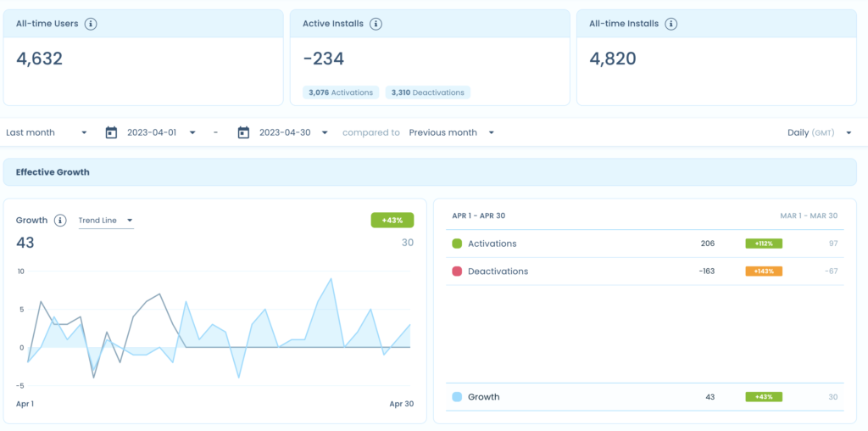Click the +143% Deactivations badge
This screenshot has width=868, height=431.
click(764, 271)
